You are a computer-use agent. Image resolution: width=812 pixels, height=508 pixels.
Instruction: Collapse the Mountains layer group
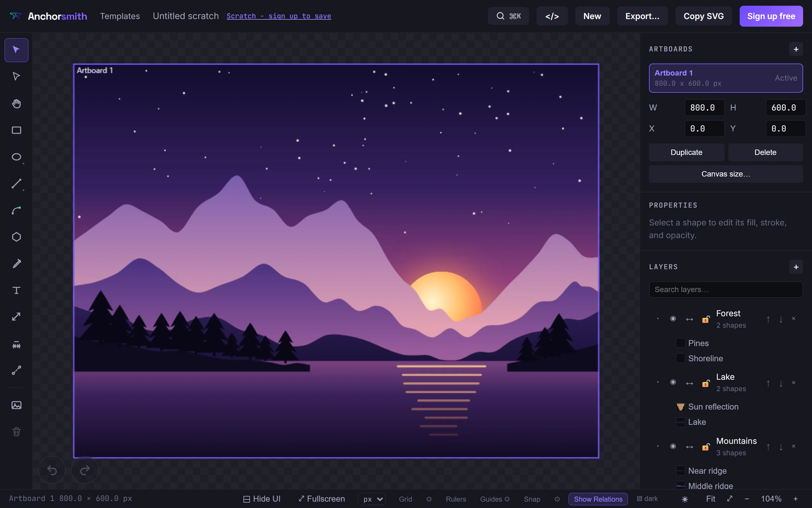click(x=658, y=446)
